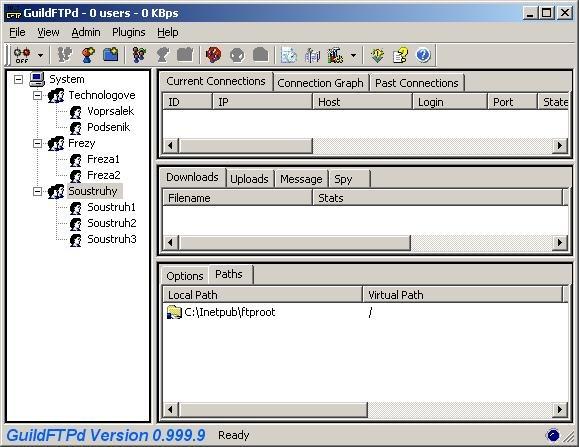The image size is (579, 447).
Task: Click the group icon beside Technologove
Action: [x=56, y=96]
